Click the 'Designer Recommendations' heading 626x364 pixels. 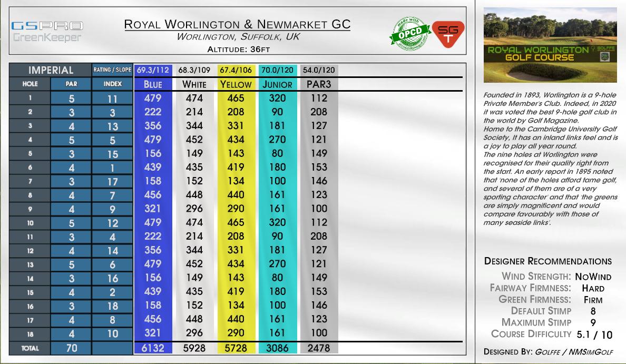(x=548, y=261)
